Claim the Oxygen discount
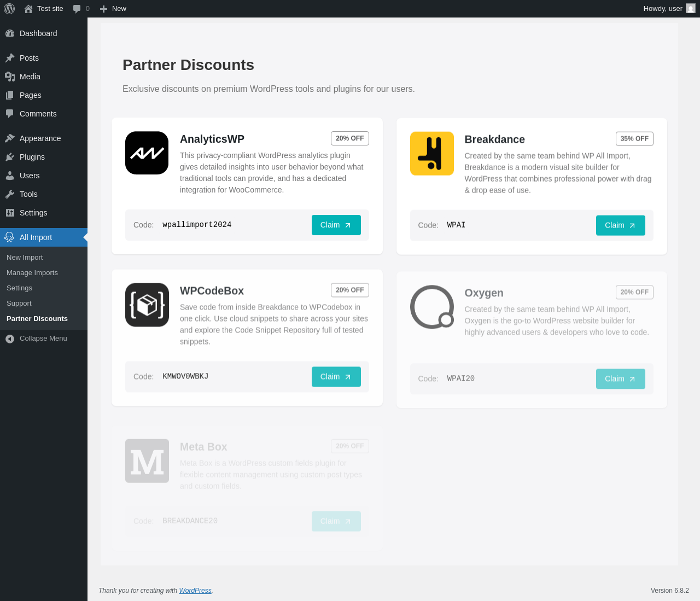 (x=620, y=379)
